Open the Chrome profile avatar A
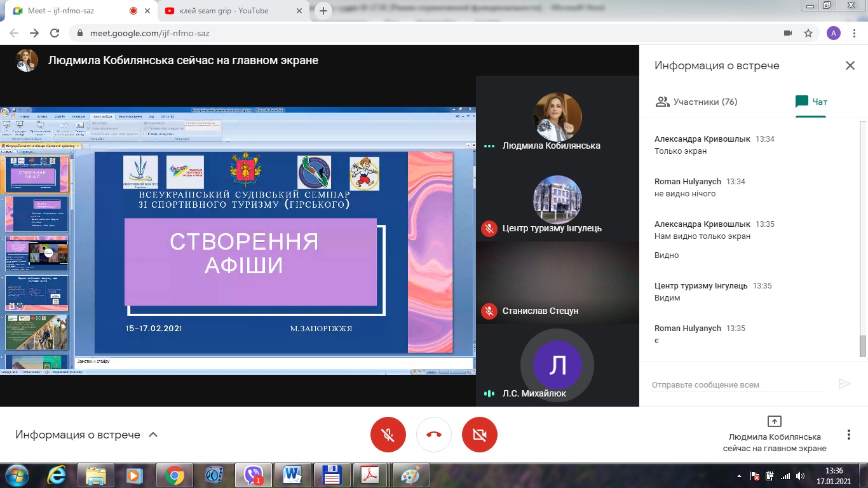Screen dimensions: 868x488 tap(834, 33)
